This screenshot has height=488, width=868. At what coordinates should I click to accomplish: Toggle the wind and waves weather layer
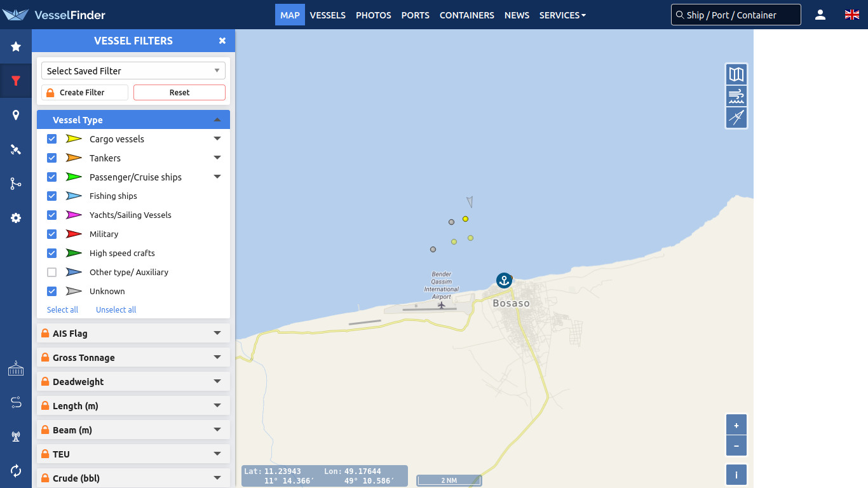point(736,96)
